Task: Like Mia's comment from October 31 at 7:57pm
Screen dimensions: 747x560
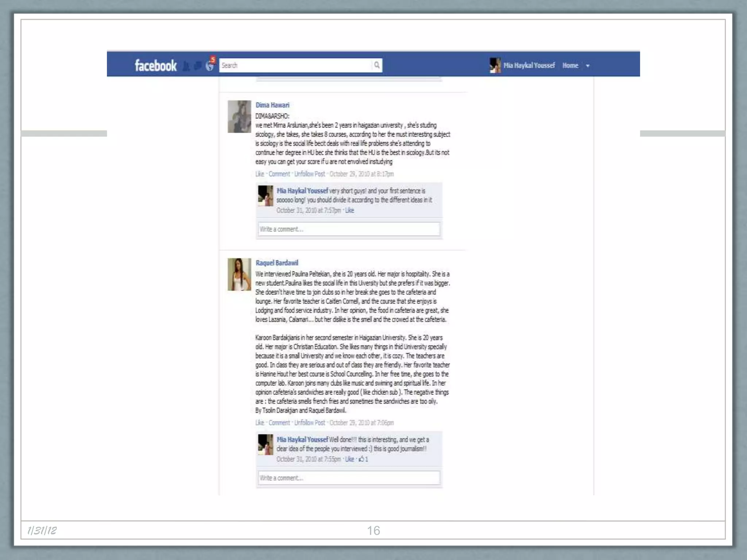Action: coord(349,210)
